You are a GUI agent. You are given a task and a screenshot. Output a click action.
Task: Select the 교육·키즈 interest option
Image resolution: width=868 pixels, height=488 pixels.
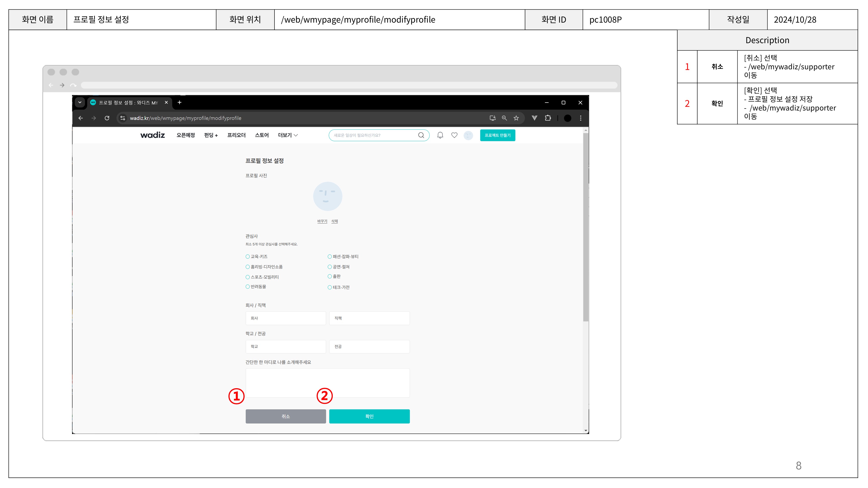click(248, 257)
